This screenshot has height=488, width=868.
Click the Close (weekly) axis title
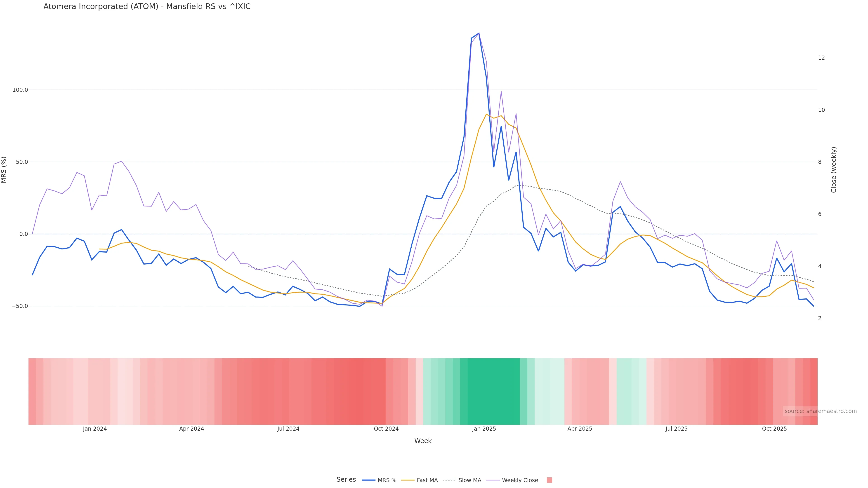pyautogui.click(x=834, y=170)
